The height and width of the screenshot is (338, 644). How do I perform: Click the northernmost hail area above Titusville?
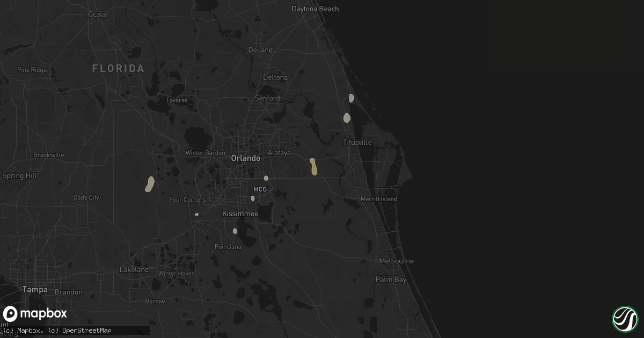[352, 98]
